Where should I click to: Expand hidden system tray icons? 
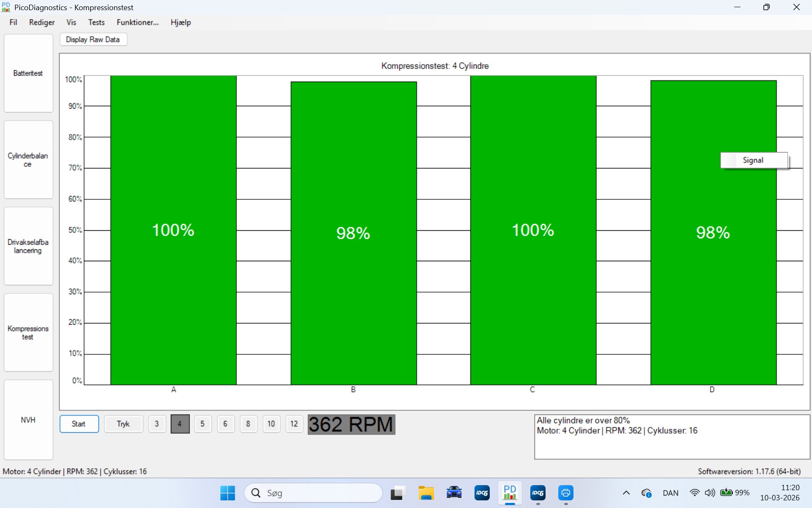point(626,493)
